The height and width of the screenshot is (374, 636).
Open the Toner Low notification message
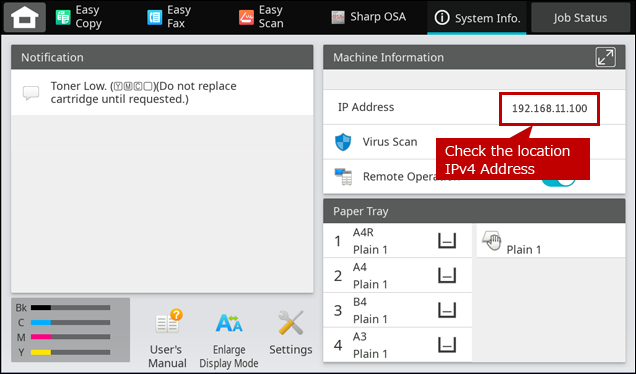point(162,92)
